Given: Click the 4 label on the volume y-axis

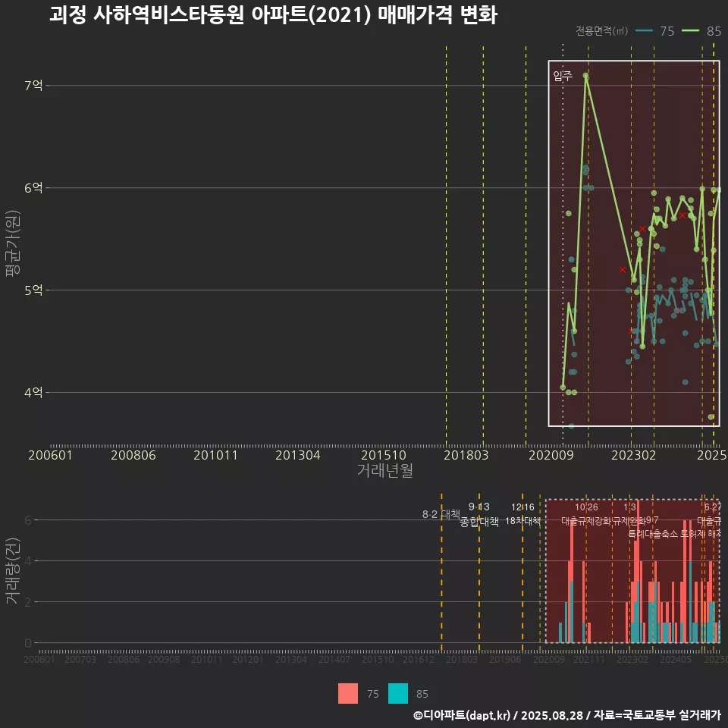Looking at the screenshot, I should click(28, 561).
